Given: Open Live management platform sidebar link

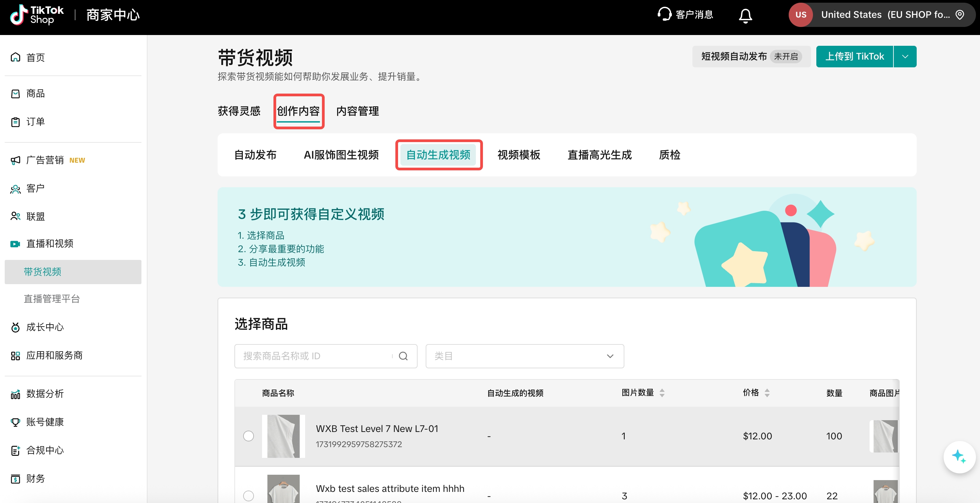Looking at the screenshot, I should point(52,299).
